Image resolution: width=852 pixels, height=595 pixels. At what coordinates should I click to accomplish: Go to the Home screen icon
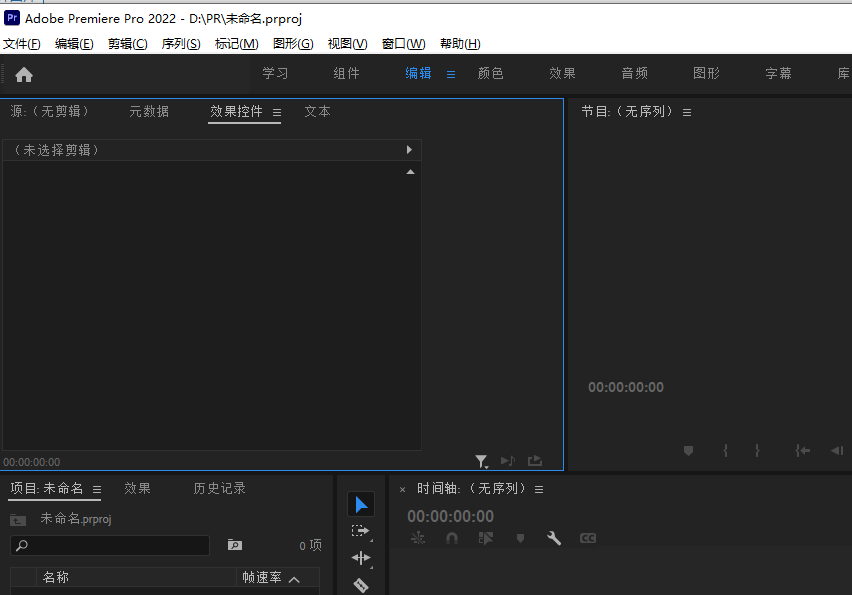(x=24, y=74)
